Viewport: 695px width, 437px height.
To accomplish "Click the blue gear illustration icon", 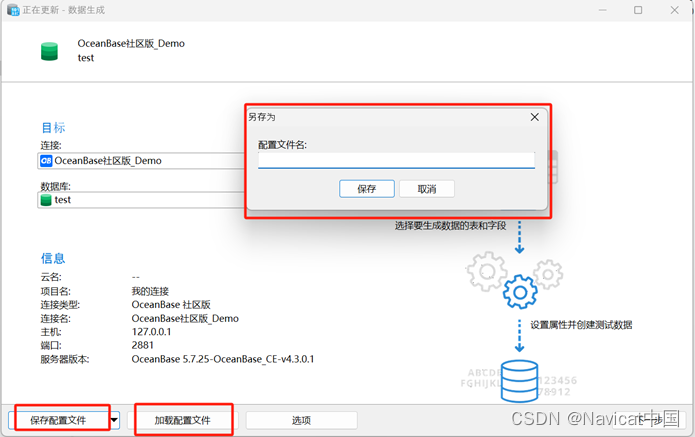I will 520,292.
